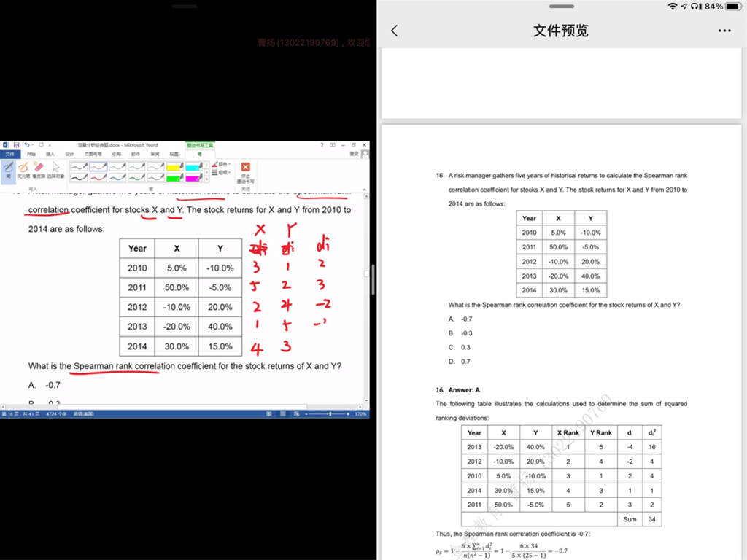Click the Ribbon Display Options icon
This screenshot has width=747, height=560.
[x=333, y=145]
